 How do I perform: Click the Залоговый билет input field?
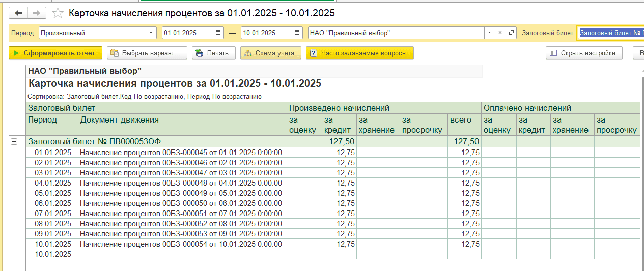coord(611,33)
